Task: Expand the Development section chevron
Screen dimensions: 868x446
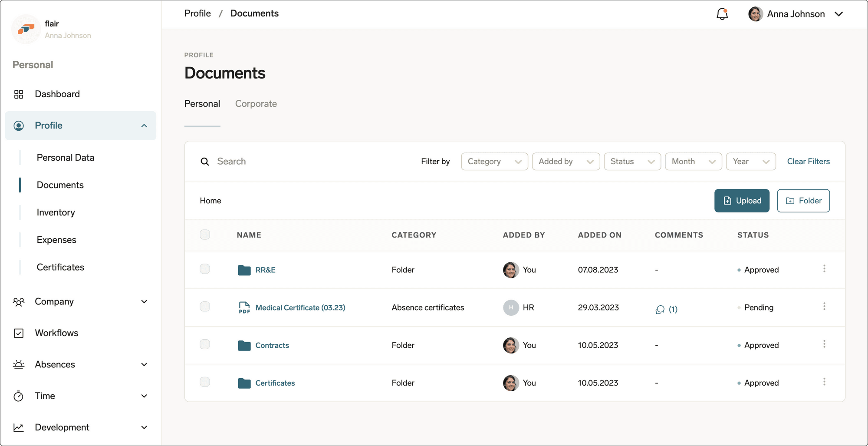Action: tap(144, 427)
